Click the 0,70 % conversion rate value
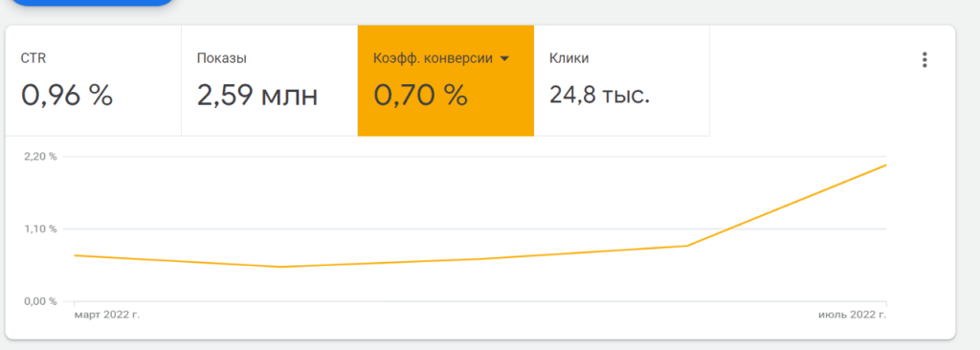980x350 pixels. pos(421,95)
